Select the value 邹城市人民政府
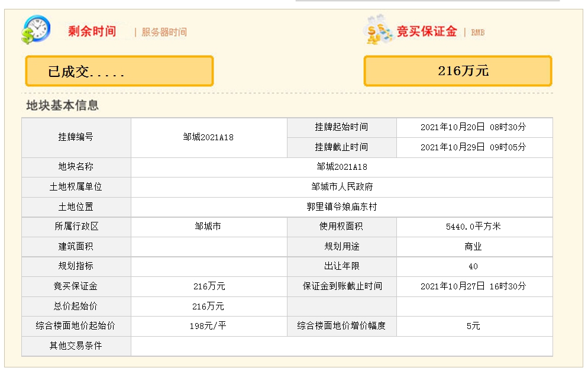The width and height of the screenshot is (588, 371). [342, 187]
